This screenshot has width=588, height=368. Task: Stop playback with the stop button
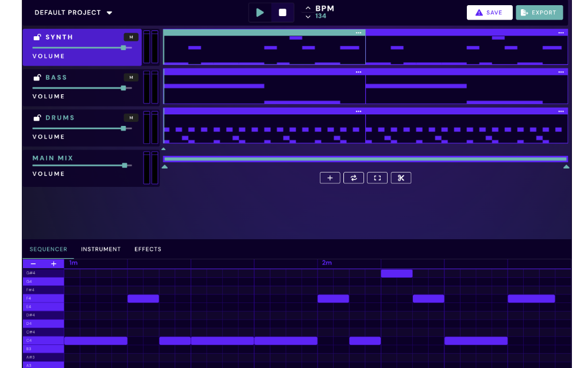(283, 13)
